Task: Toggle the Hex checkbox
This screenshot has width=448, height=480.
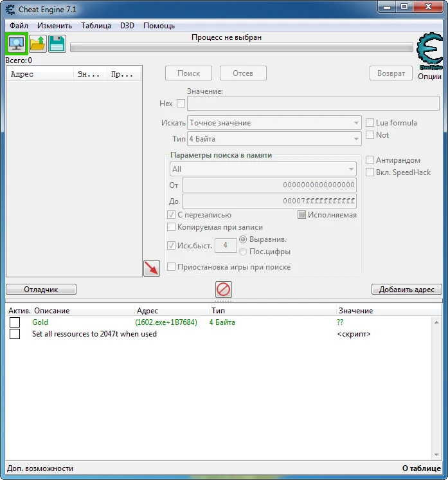Action: click(x=181, y=104)
